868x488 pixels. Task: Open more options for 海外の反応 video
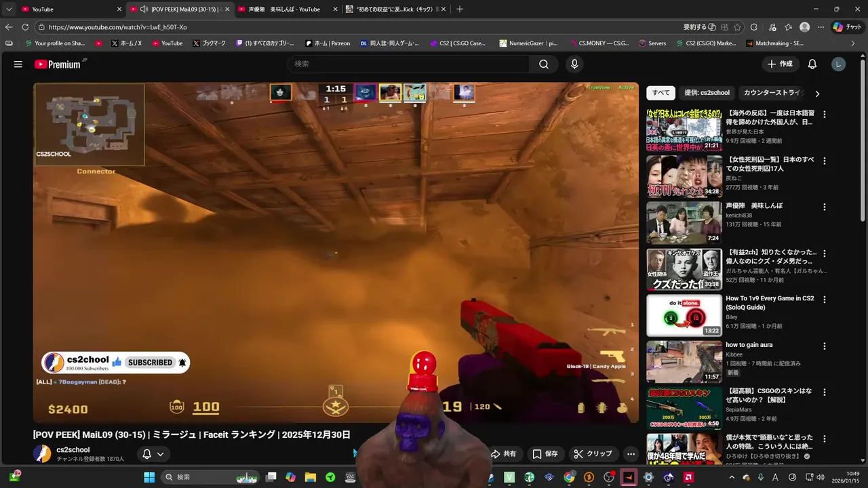[x=825, y=115]
